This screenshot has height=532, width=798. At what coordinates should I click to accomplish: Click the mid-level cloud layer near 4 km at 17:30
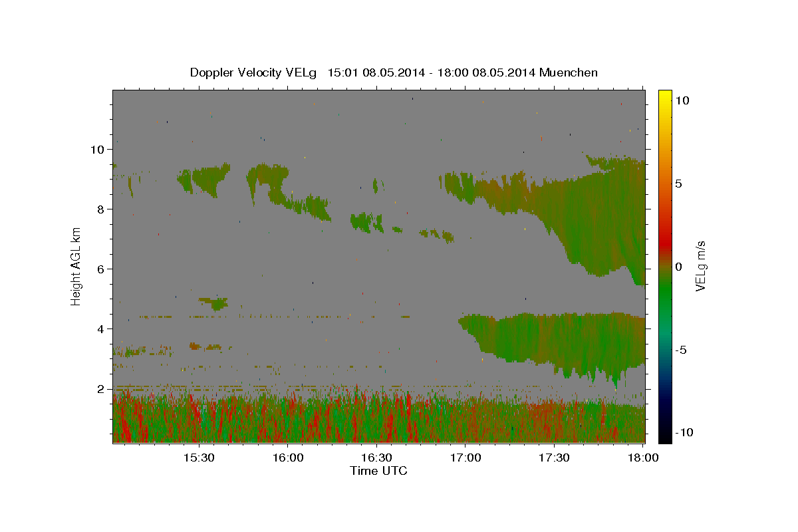554,339
